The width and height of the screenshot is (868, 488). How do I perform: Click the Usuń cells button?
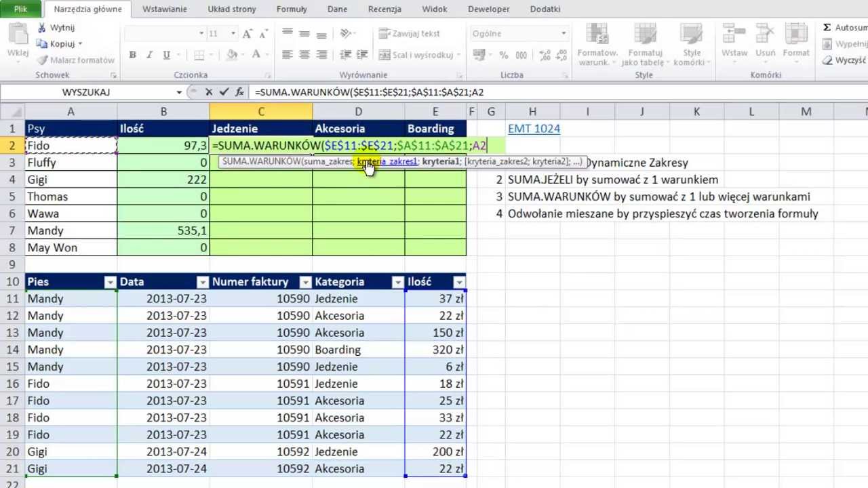765,41
